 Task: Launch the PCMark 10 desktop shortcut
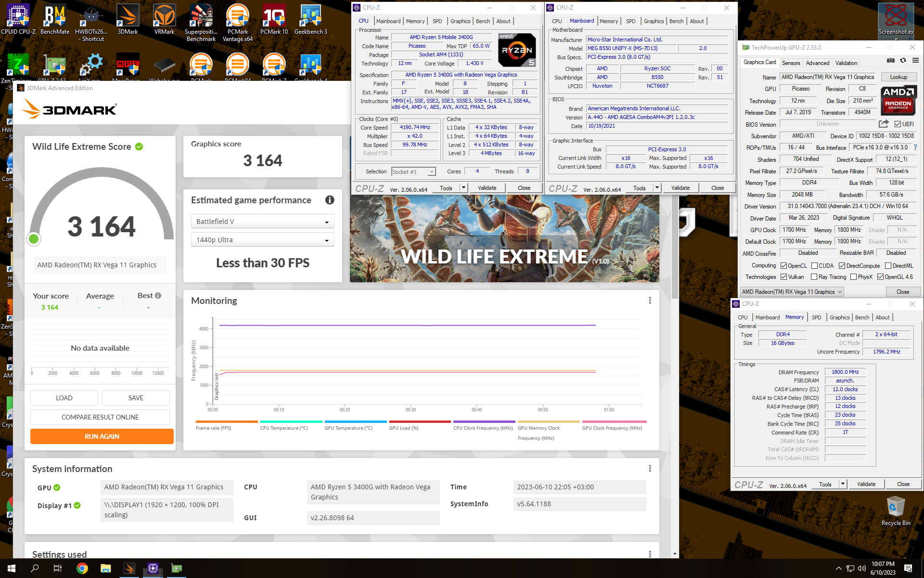[274, 19]
